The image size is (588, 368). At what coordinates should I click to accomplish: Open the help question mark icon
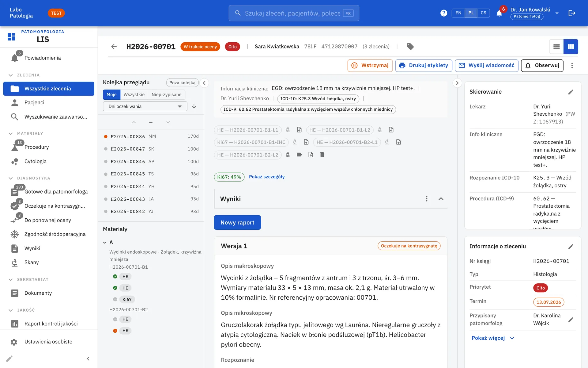point(444,13)
